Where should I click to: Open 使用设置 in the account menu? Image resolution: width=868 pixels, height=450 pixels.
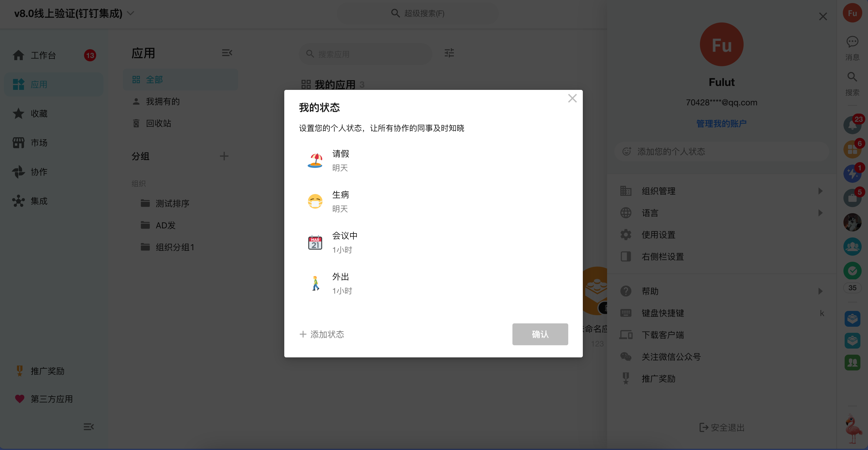(x=658, y=235)
